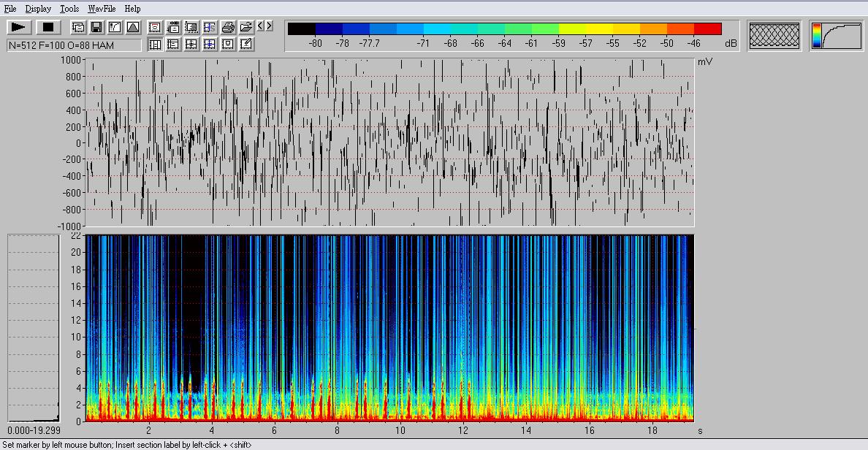The height and width of the screenshot is (450, 868).
Task: Open the File menu
Action: (10, 9)
